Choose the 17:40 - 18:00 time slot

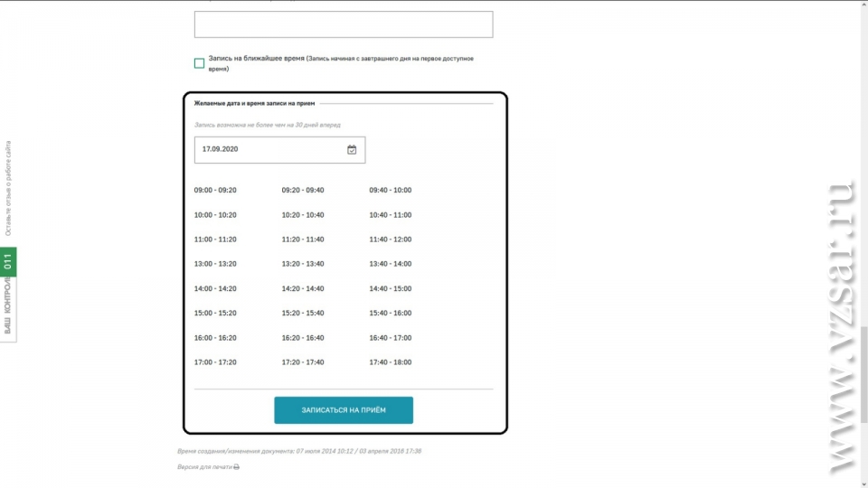[391, 361]
